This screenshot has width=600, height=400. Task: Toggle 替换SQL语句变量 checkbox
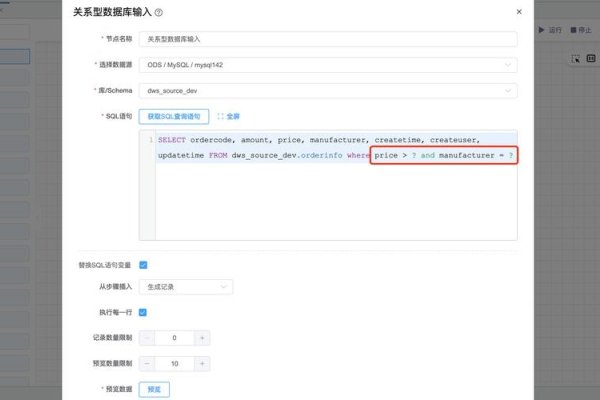(143, 265)
